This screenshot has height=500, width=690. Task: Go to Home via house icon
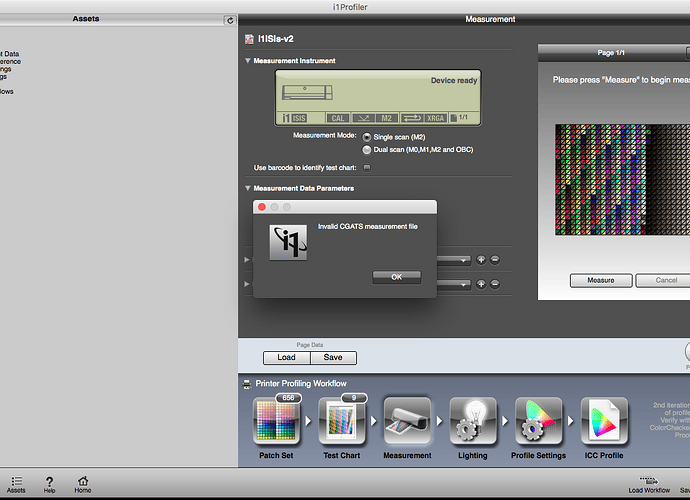pyautogui.click(x=82, y=484)
